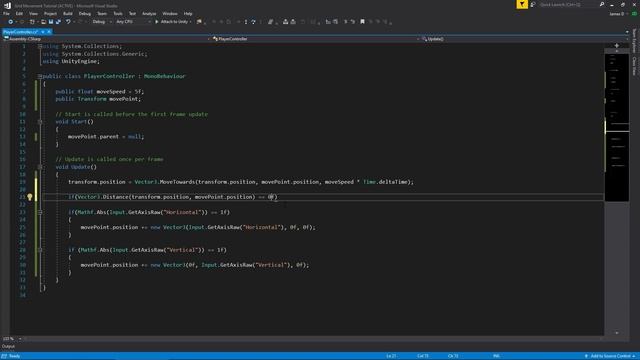Click 'movePoint.parent' on line 13

point(93,137)
